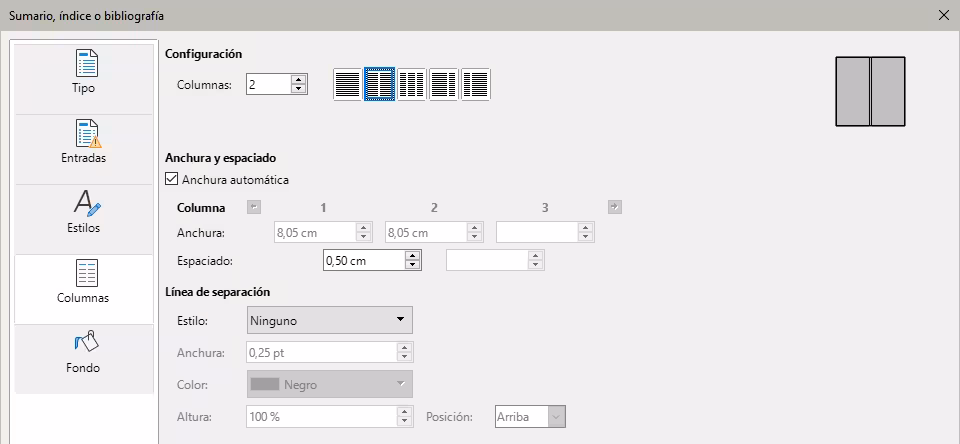The width and height of the screenshot is (960, 444).
Task: Expand the Posición dropdown showing Arriba
Action: tap(530, 417)
